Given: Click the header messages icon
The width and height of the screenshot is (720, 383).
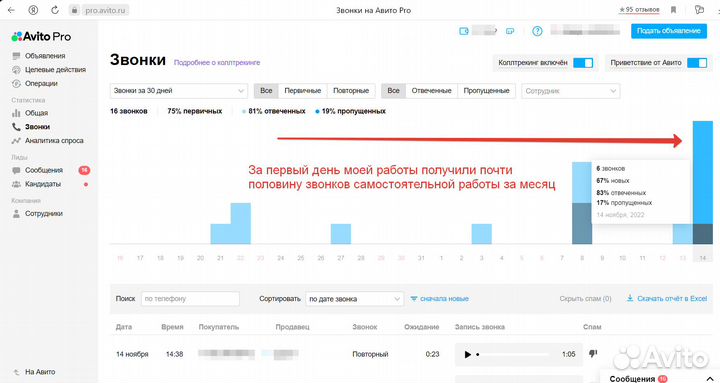Looking at the screenshot, I should coord(510,31).
